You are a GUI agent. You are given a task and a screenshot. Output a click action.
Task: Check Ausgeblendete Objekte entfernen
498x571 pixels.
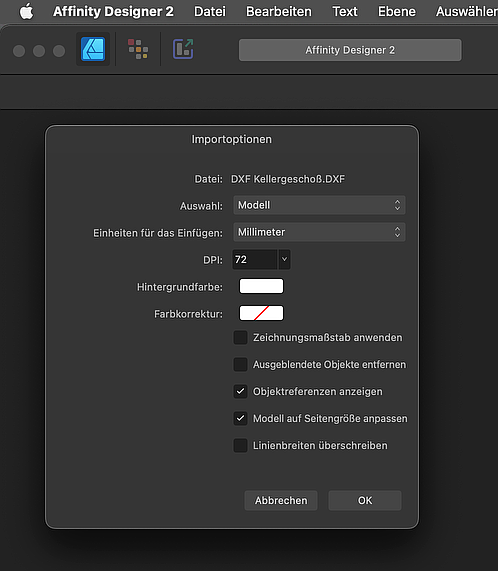click(240, 365)
